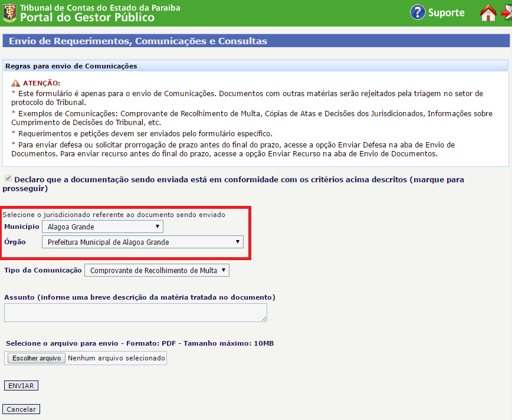Open the Tipo da Comunicação dropdown
Viewport: 512px width, 420px height.
tap(157, 270)
